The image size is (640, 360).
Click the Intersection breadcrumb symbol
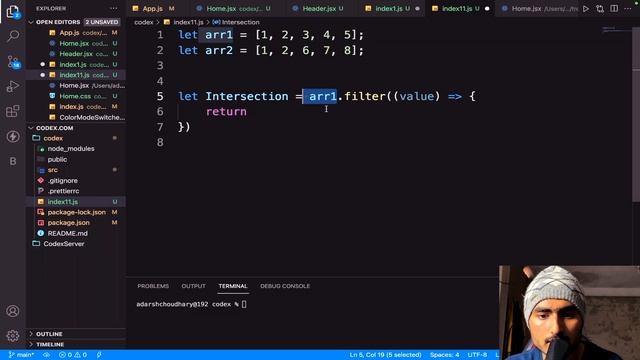(x=237, y=22)
